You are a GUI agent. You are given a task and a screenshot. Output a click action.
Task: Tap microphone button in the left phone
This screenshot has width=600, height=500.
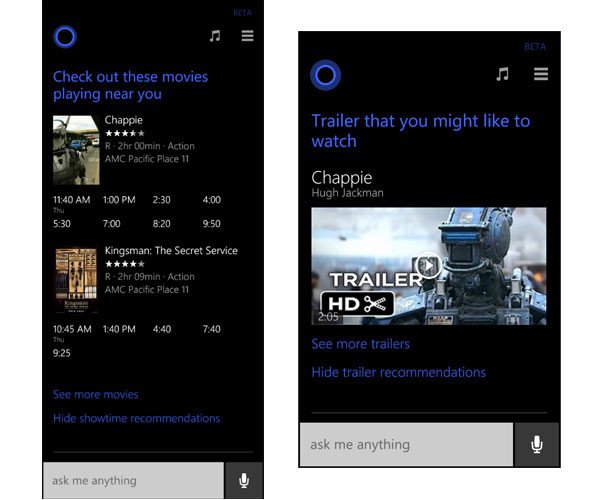point(244,480)
